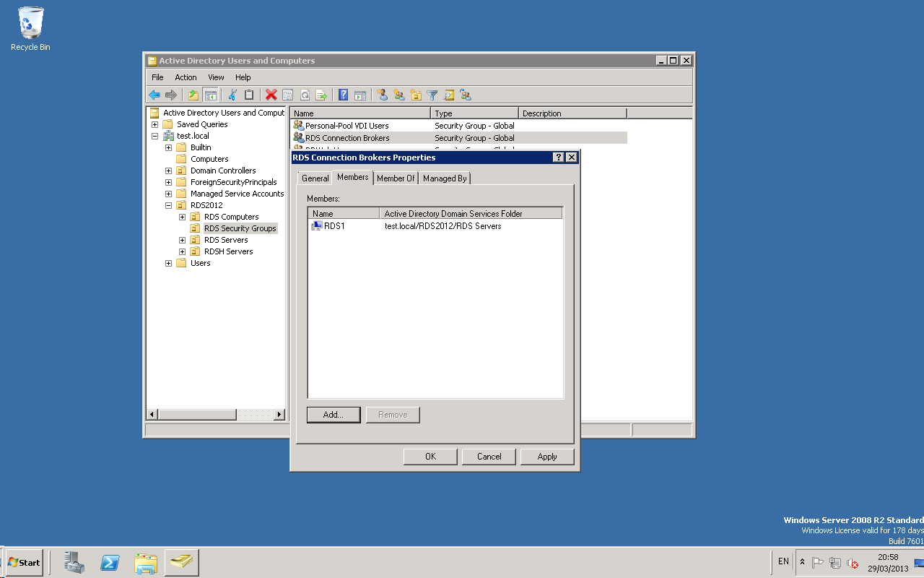Click the Export List icon
924x578 pixels.
(x=321, y=95)
